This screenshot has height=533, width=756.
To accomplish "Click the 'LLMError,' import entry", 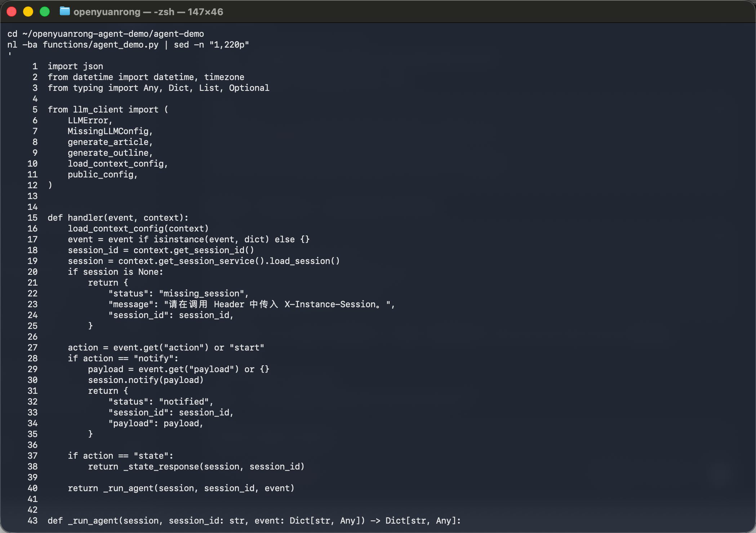I will 90,120.
